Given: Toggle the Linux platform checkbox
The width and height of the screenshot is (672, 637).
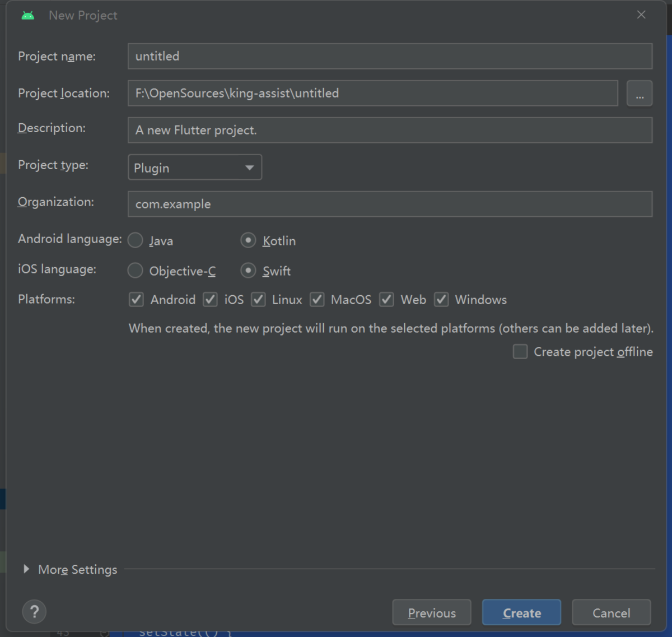Looking at the screenshot, I should click(x=258, y=300).
